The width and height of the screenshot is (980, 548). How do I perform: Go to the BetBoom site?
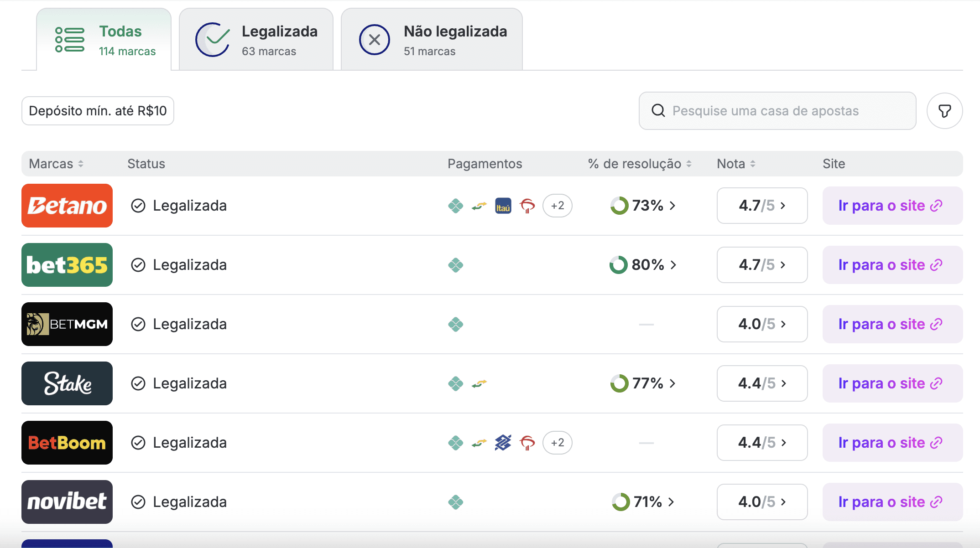tap(892, 443)
